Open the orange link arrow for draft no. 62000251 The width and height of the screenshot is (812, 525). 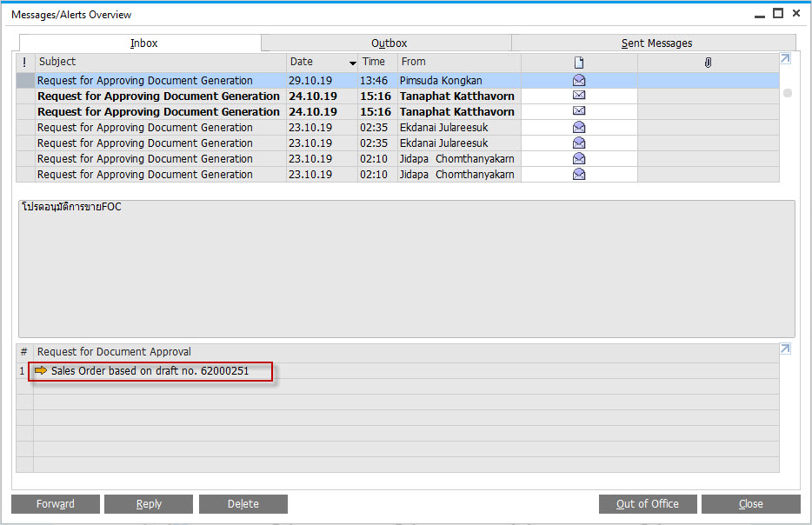tap(41, 370)
